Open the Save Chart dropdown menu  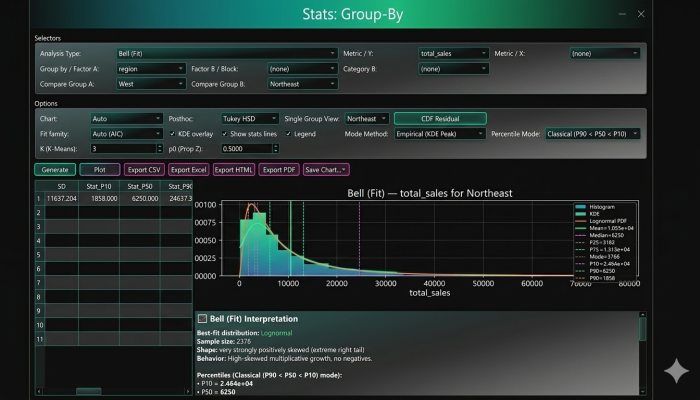click(326, 170)
